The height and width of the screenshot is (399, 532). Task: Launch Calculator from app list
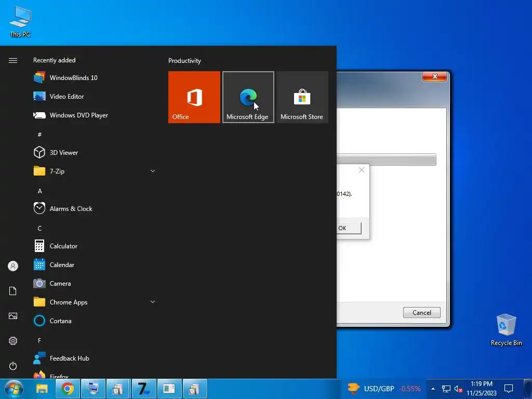point(95,246)
